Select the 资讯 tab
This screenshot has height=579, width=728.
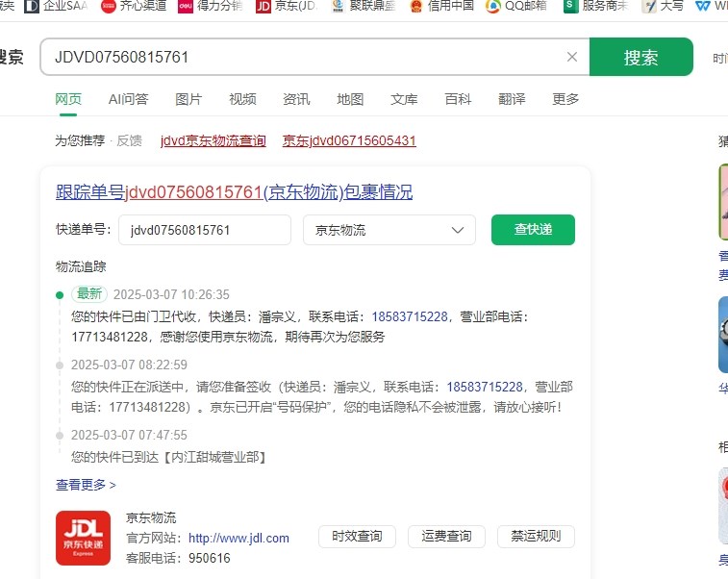point(296,99)
